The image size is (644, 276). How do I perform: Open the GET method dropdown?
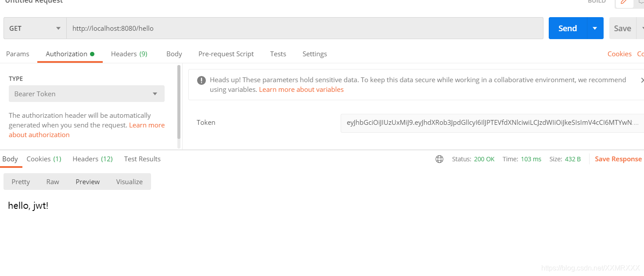pyautogui.click(x=35, y=28)
